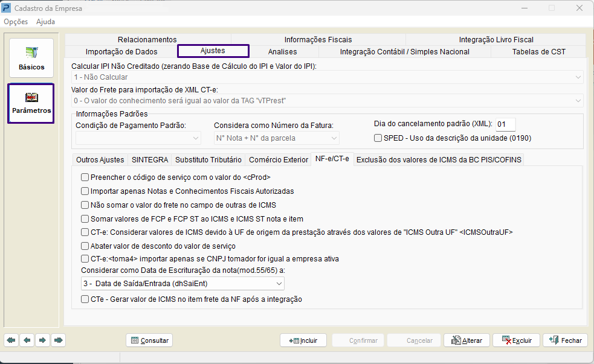Image resolution: width=594 pixels, height=364 pixels.
Task: Select the Substituto Tributário sub-tab
Action: pyautogui.click(x=208, y=160)
